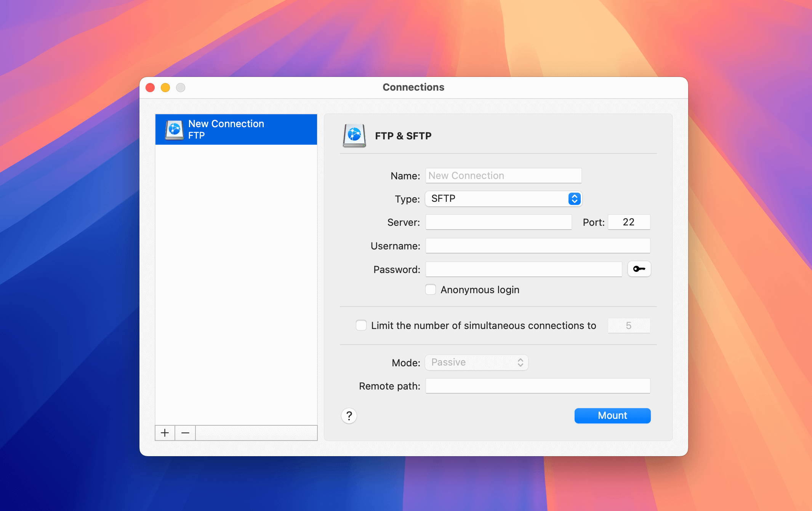Click the key icon beside the Password field
This screenshot has width=812, height=511.
coord(639,269)
